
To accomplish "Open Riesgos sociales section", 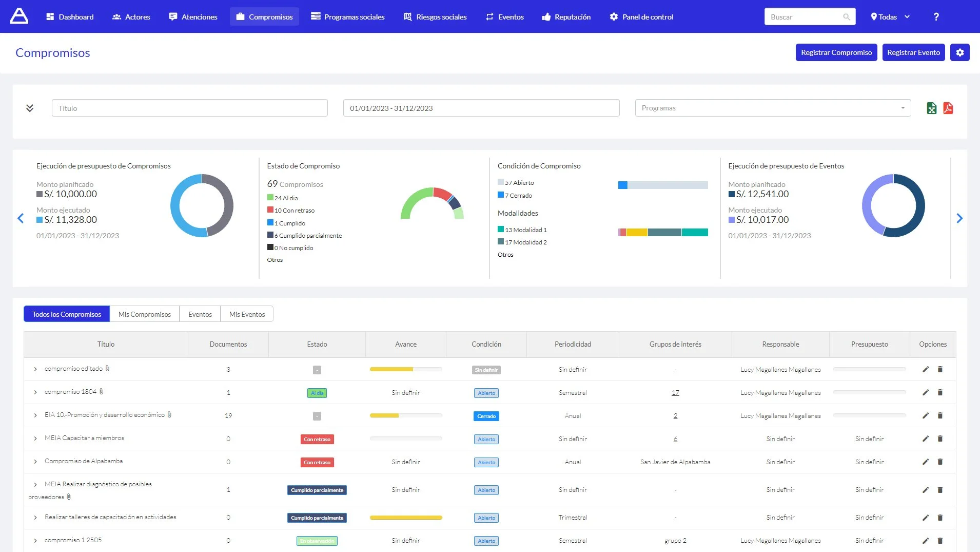I will (x=435, y=17).
